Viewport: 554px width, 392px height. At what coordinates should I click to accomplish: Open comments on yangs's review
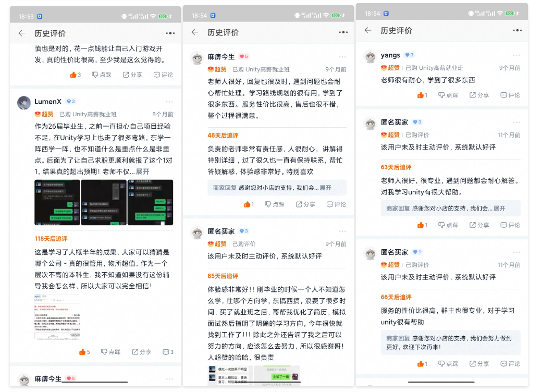(x=510, y=95)
